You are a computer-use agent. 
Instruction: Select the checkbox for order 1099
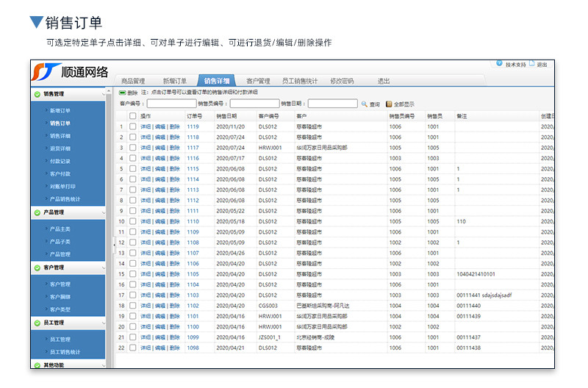point(133,337)
